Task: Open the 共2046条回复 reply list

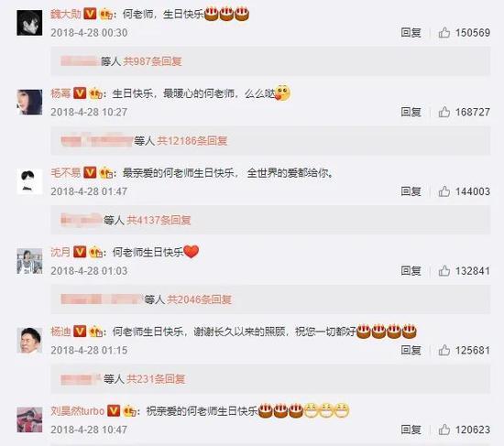Action: pyautogui.click(x=199, y=299)
